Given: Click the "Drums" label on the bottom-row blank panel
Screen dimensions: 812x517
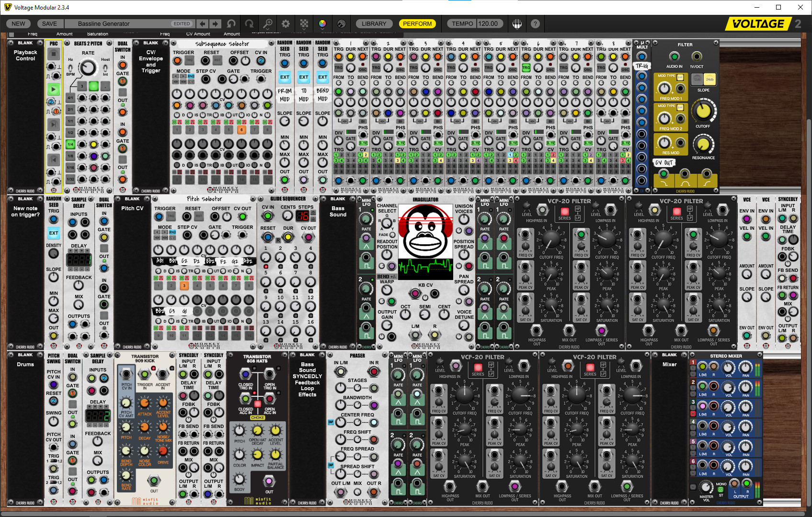Looking at the screenshot, I should 25,364.
